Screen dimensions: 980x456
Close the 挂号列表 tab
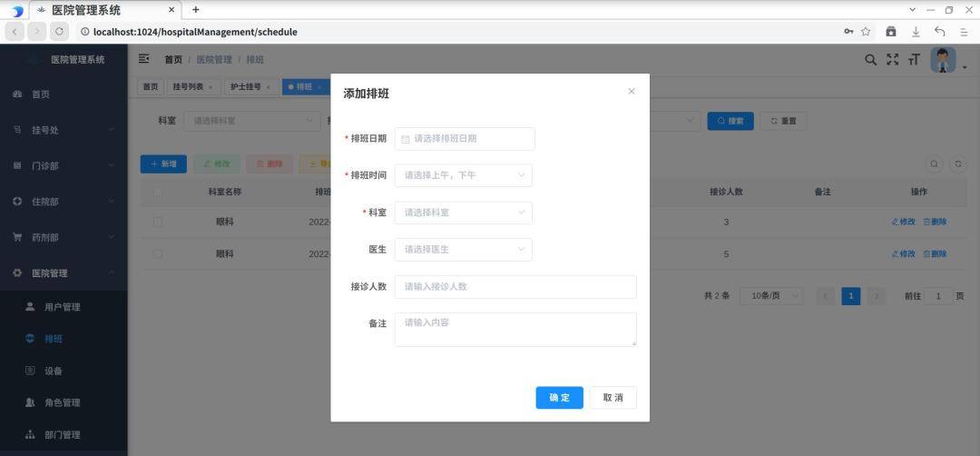pos(211,87)
